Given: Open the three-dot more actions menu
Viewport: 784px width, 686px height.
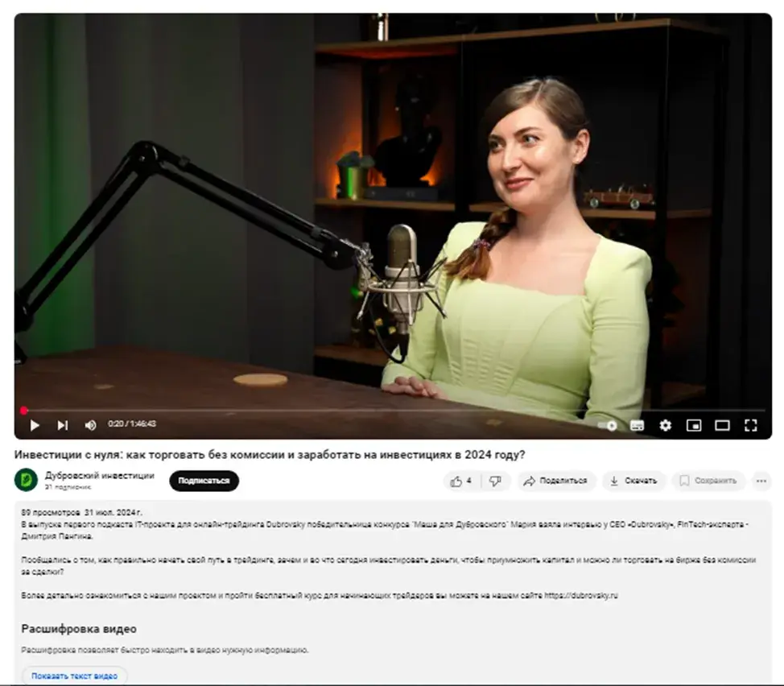Looking at the screenshot, I should (761, 481).
